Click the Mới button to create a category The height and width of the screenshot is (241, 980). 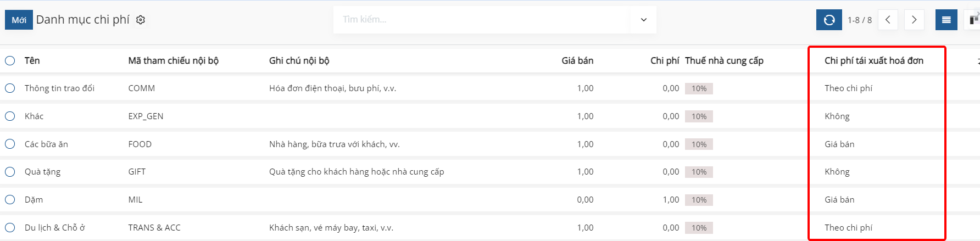pyautogui.click(x=19, y=20)
